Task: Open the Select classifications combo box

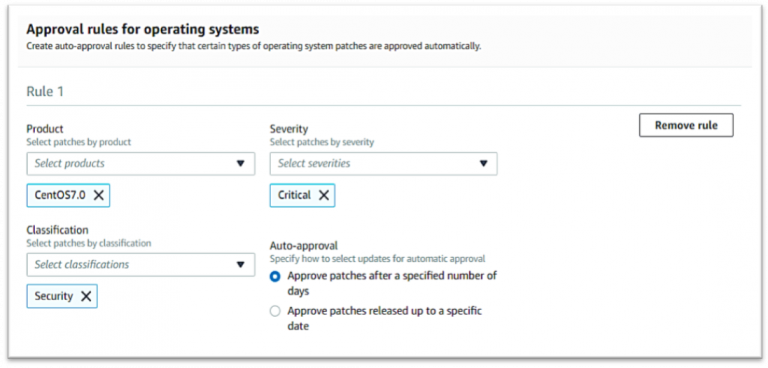Action: pos(141,265)
